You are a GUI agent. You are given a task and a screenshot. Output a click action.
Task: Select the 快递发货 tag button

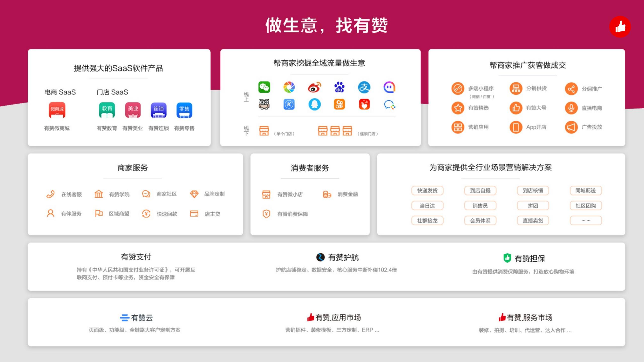click(427, 191)
